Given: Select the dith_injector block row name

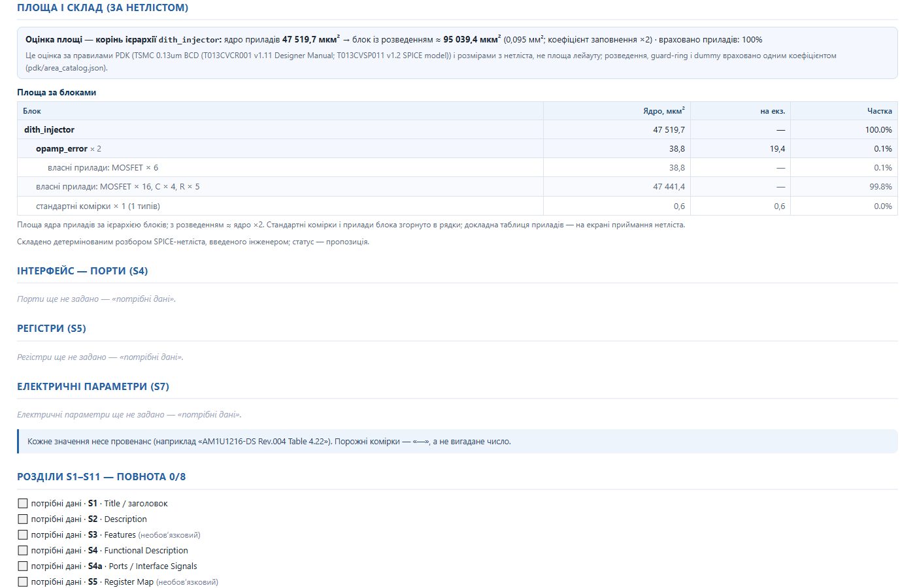Looking at the screenshot, I should [49, 129].
